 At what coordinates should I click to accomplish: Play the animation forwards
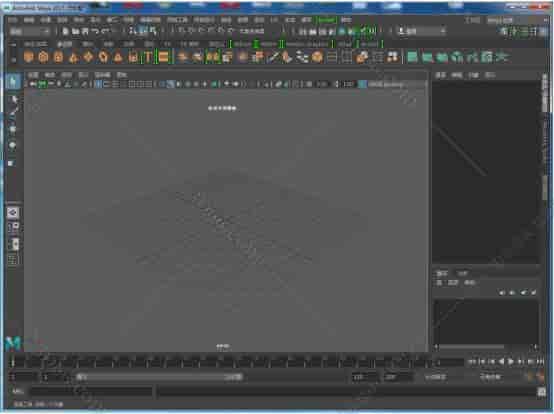pyautogui.click(x=511, y=361)
